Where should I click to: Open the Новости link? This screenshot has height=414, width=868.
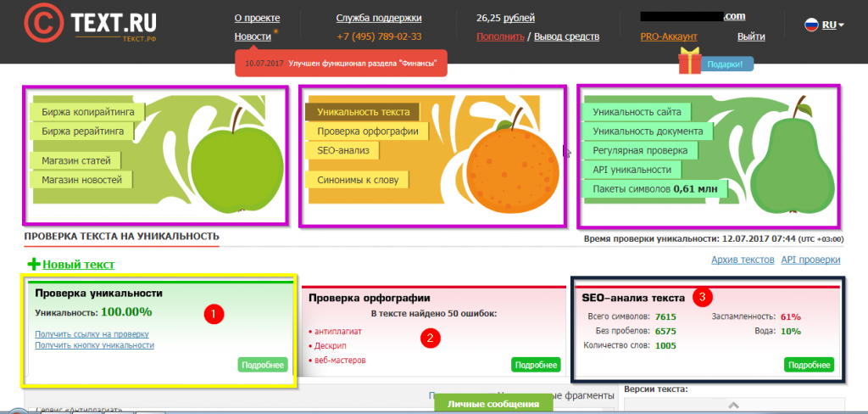(253, 36)
